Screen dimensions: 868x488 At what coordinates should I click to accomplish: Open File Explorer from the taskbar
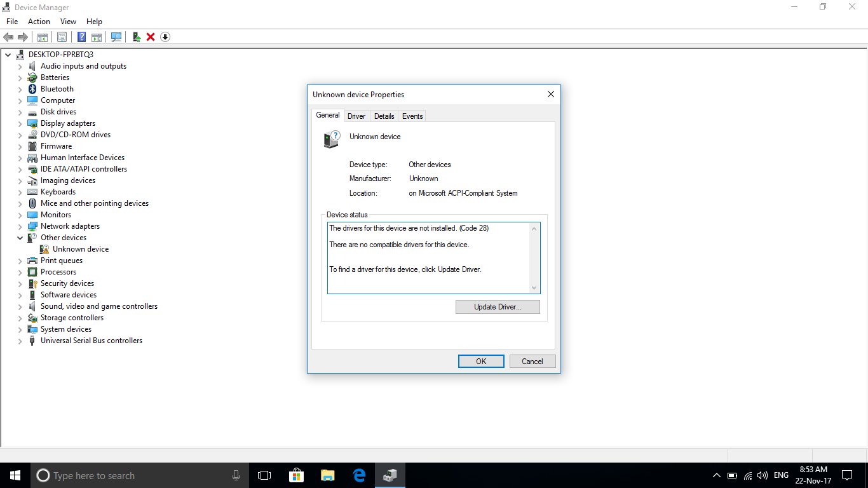pyautogui.click(x=328, y=475)
